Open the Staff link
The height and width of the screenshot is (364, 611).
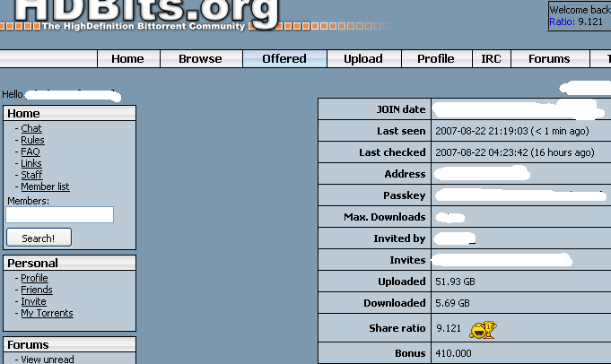31,175
